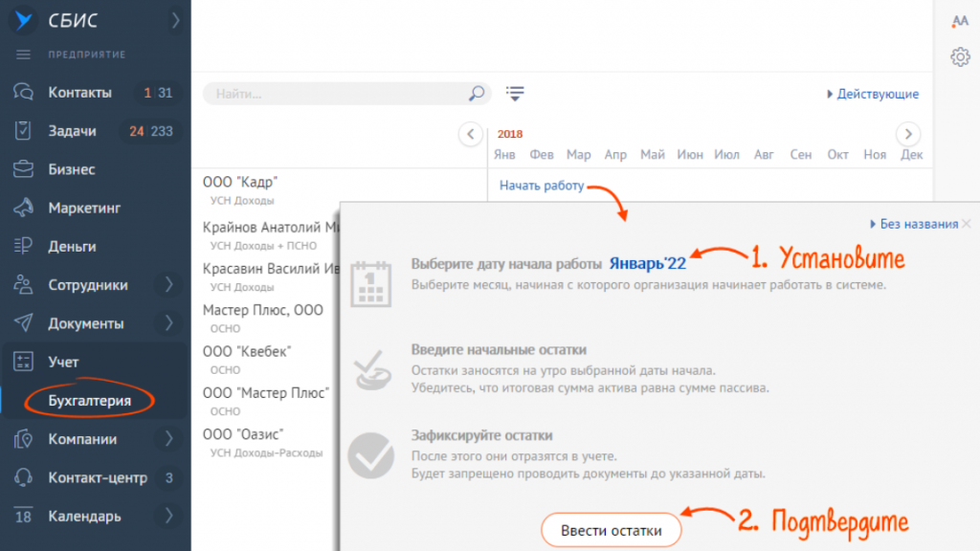Select the Сен month column
Screen dimensions: 980x551
tap(801, 154)
